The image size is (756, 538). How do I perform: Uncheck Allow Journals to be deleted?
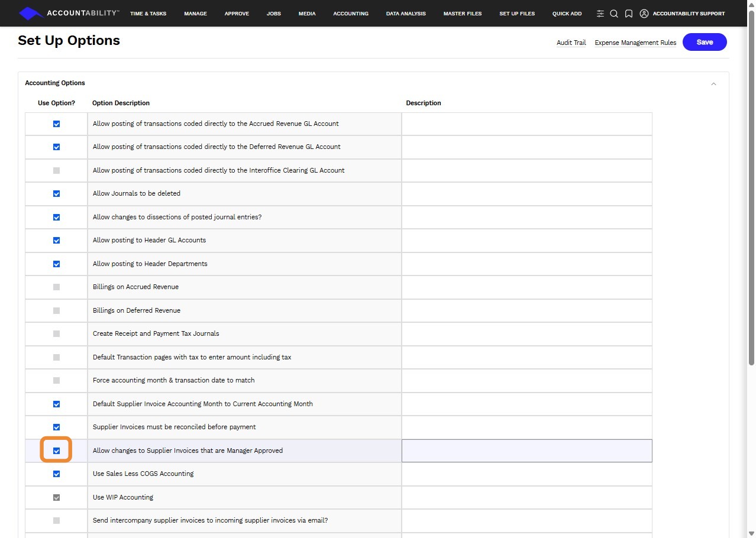point(57,194)
